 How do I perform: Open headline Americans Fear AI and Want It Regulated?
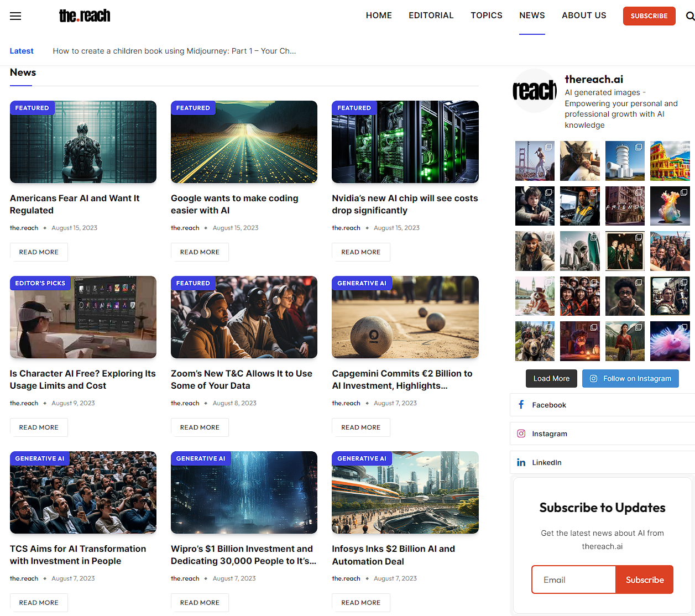pyautogui.click(x=75, y=204)
